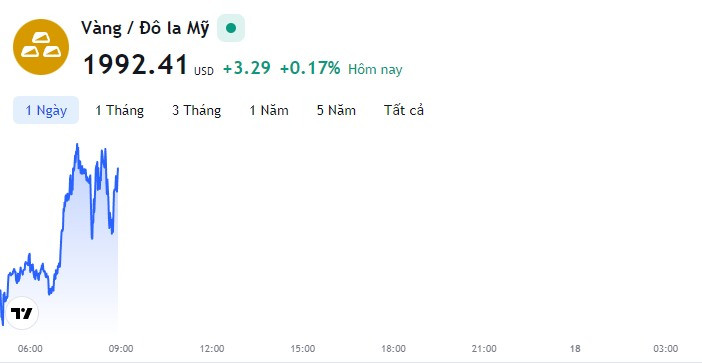Screen dimensions: 702x363
Task: Click the +3.29 price change
Action: (x=247, y=68)
